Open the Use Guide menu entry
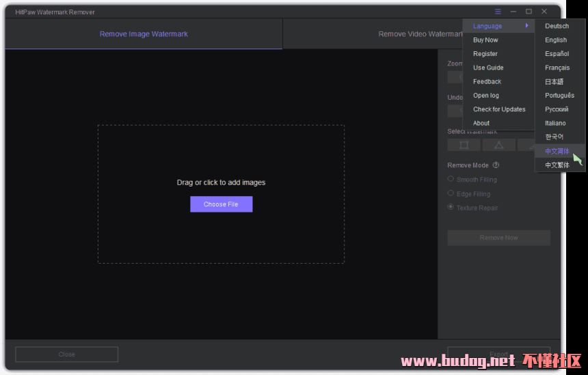 point(488,68)
